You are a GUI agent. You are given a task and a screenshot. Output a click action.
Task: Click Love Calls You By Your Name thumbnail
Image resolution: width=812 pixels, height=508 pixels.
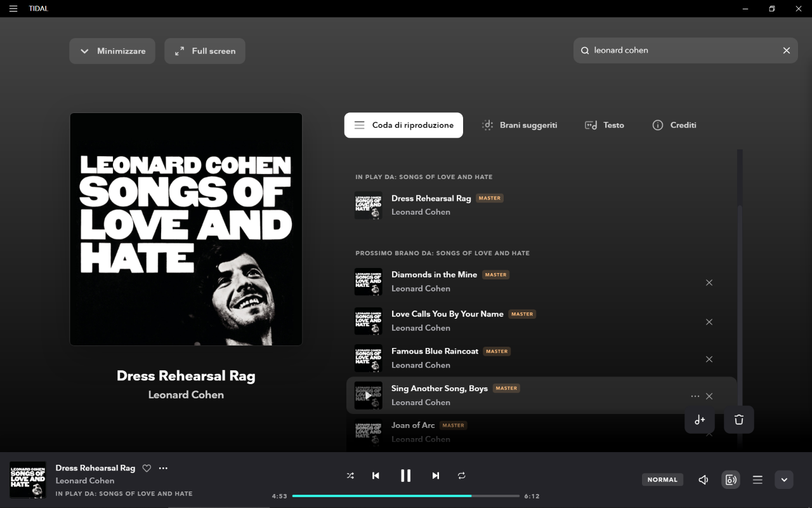(x=368, y=321)
